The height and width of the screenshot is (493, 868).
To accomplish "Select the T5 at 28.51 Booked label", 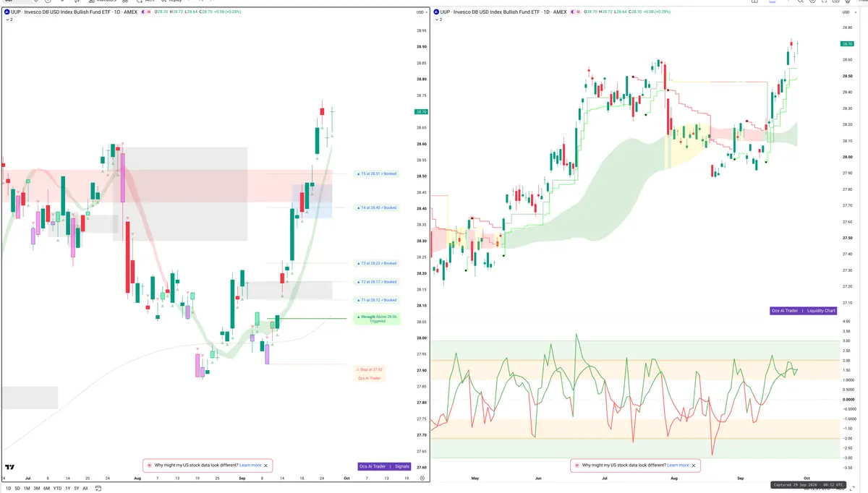I will pyautogui.click(x=377, y=173).
